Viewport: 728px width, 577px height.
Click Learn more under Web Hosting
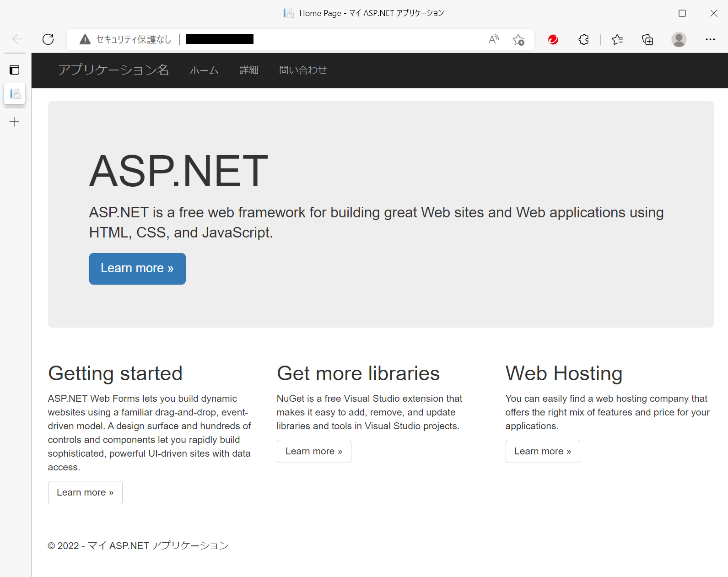click(x=543, y=451)
